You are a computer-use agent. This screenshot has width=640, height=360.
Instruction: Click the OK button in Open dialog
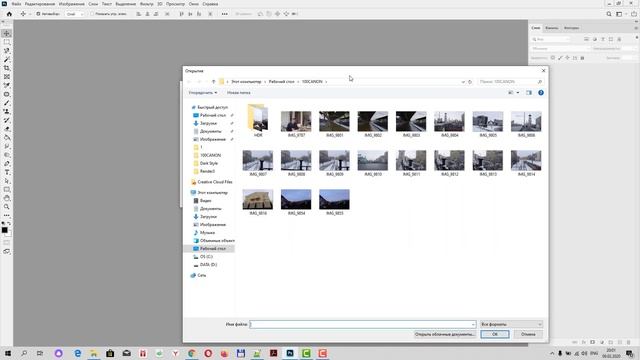pyautogui.click(x=495, y=334)
